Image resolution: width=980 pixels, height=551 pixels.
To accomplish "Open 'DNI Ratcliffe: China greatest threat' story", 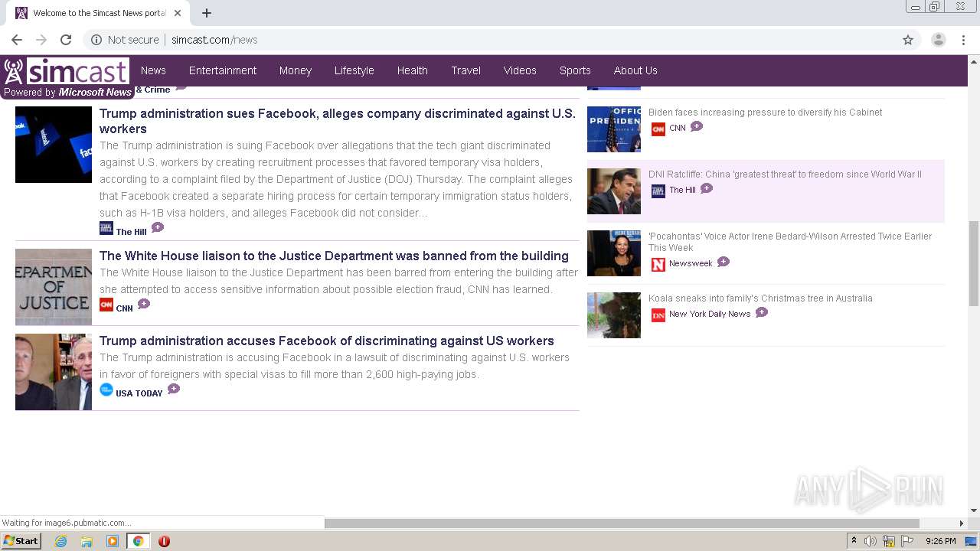I will click(x=785, y=174).
